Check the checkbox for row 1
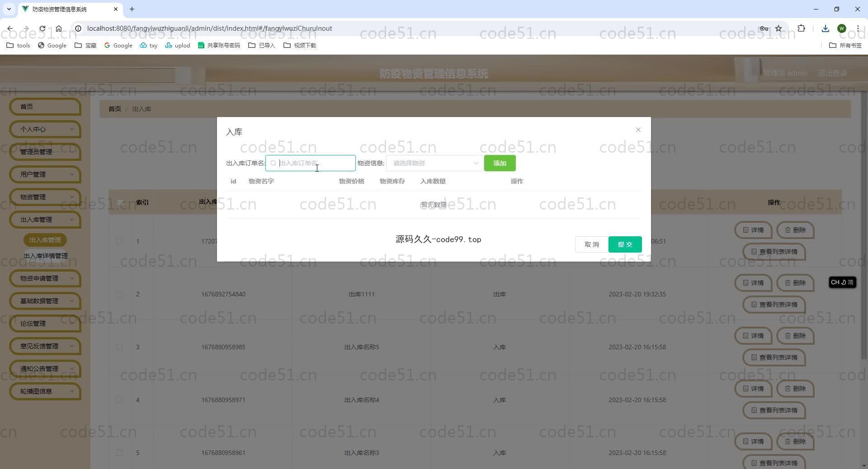 [x=119, y=241]
